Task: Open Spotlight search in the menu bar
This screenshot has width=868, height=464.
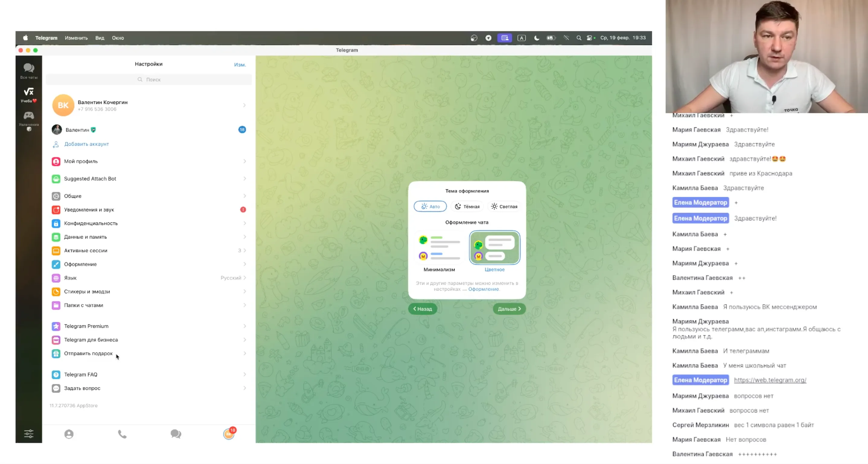Action: click(x=579, y=38)
